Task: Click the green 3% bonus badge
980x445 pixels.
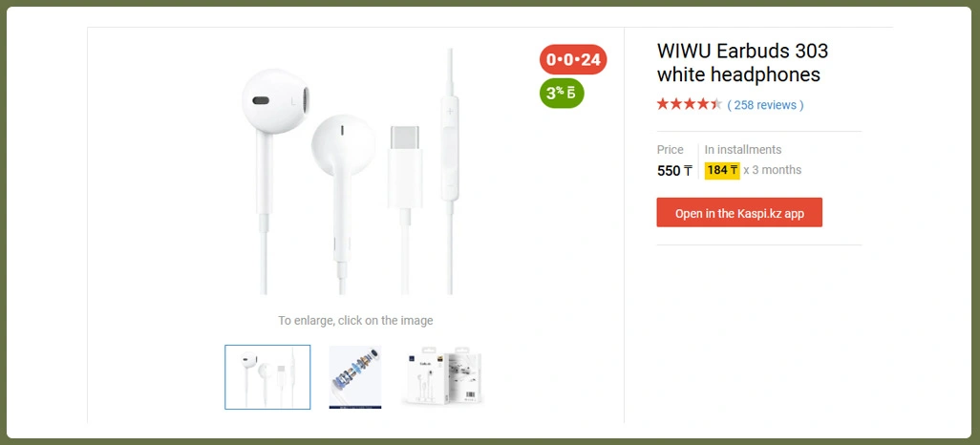Action: (562, 94)
